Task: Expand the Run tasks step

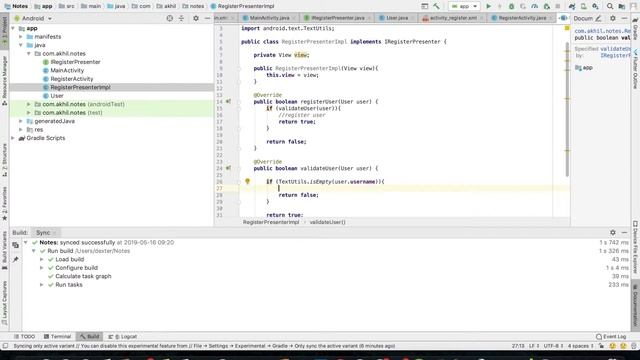Action: point(42,284)
